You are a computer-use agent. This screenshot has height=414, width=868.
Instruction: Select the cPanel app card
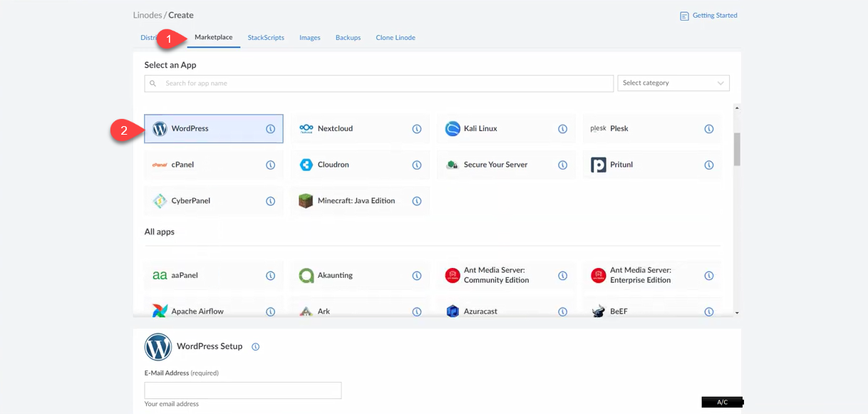(x=214, y=165)
